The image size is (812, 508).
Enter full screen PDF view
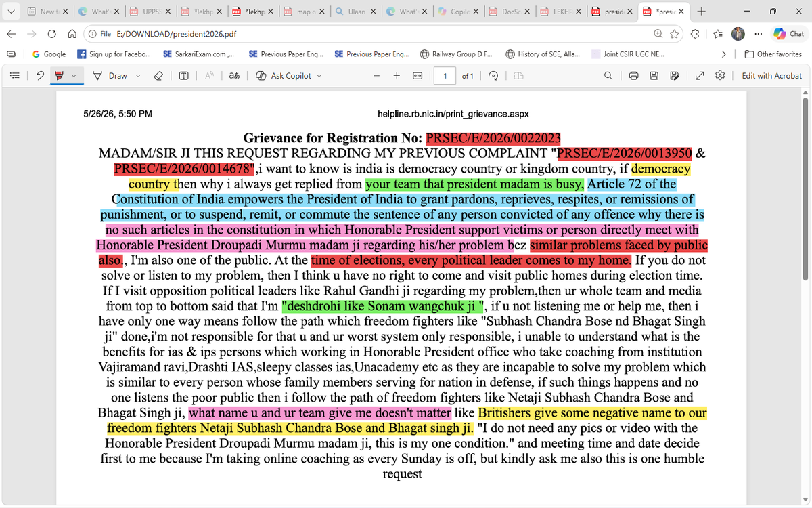pos(699,76)
